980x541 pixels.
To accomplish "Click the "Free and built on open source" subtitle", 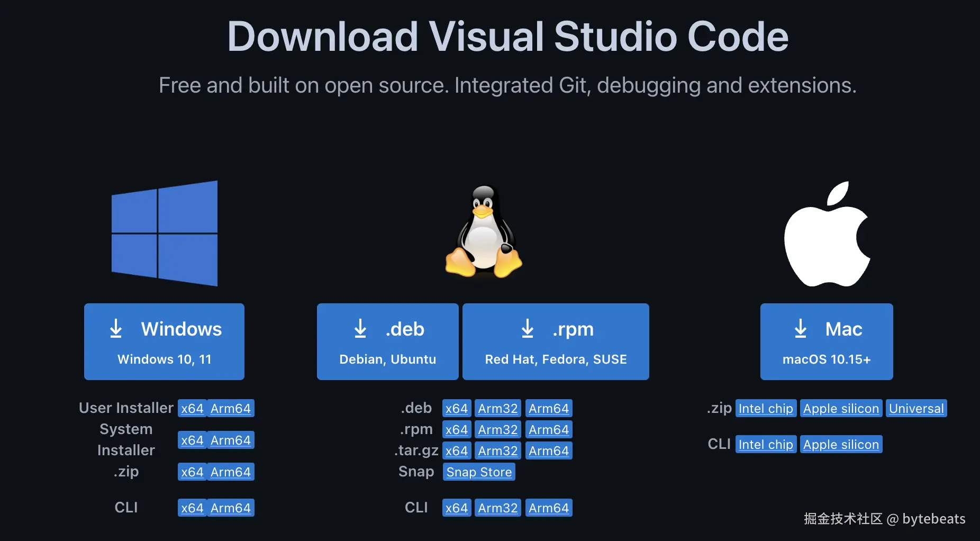I will coord(508,85).
